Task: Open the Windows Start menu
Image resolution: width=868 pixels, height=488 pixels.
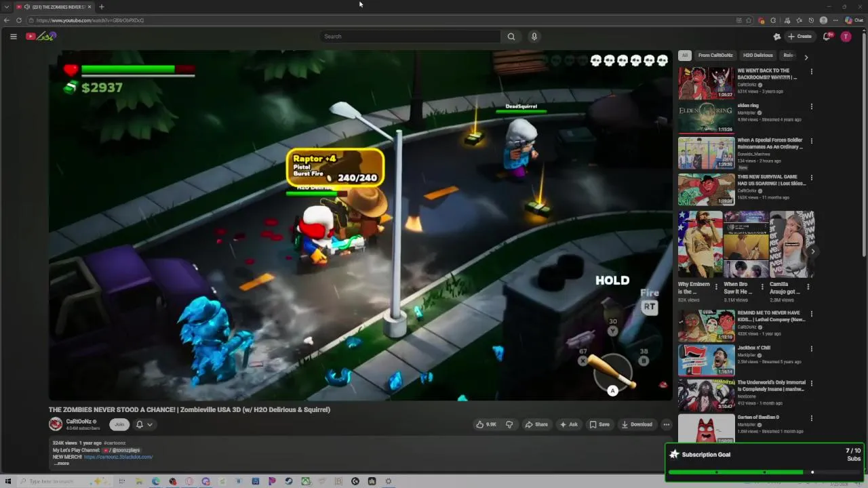Action: click(8, 481)
